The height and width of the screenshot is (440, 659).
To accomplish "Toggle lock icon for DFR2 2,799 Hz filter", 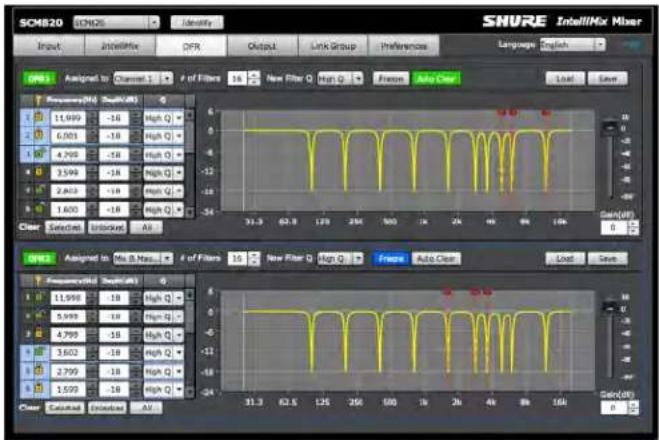I will click(39, 371).
